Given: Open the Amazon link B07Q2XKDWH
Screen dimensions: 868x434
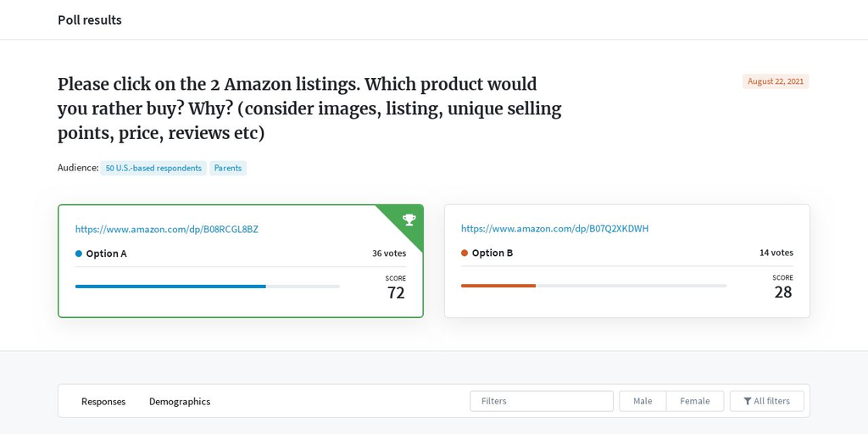Looking at the screenshot, I should click(554, 229).
